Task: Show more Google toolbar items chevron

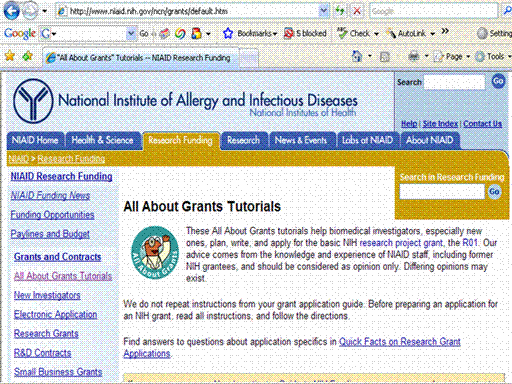Action: [x=445, y=31]
